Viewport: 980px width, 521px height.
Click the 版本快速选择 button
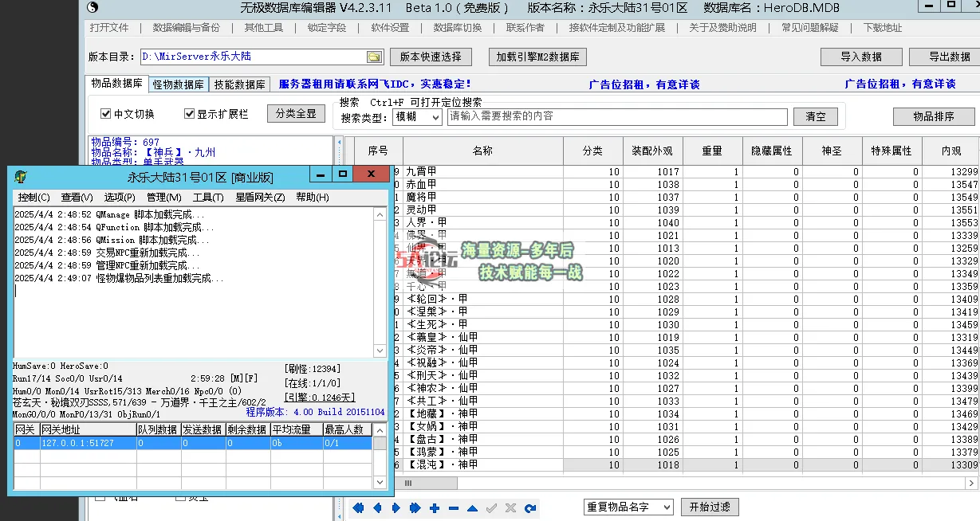tap(431, 57)
